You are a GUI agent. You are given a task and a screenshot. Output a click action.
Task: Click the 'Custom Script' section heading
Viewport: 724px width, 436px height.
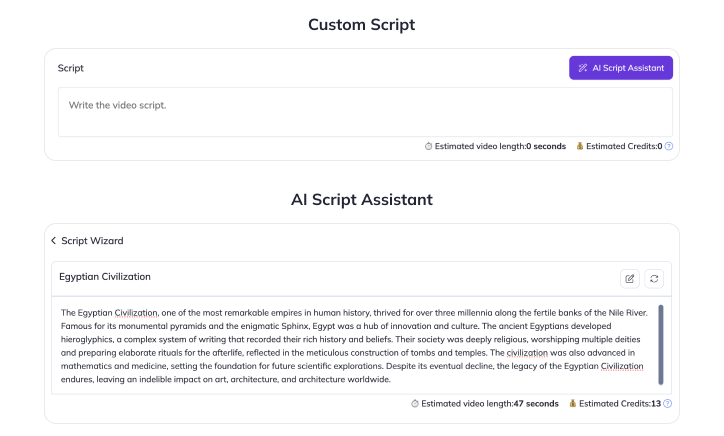click(361, 24)
